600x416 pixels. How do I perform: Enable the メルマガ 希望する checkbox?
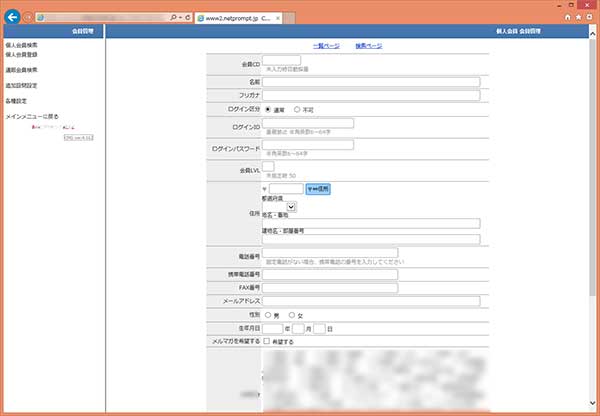(x=266, y=341)
